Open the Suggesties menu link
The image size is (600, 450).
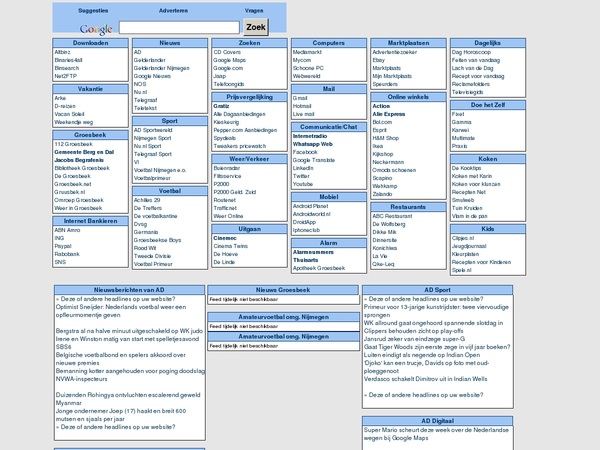pos(93,11)
